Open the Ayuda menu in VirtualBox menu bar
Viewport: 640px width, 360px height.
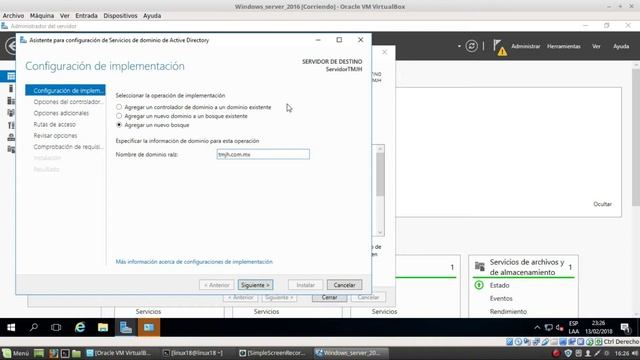(x=152, y=16)
